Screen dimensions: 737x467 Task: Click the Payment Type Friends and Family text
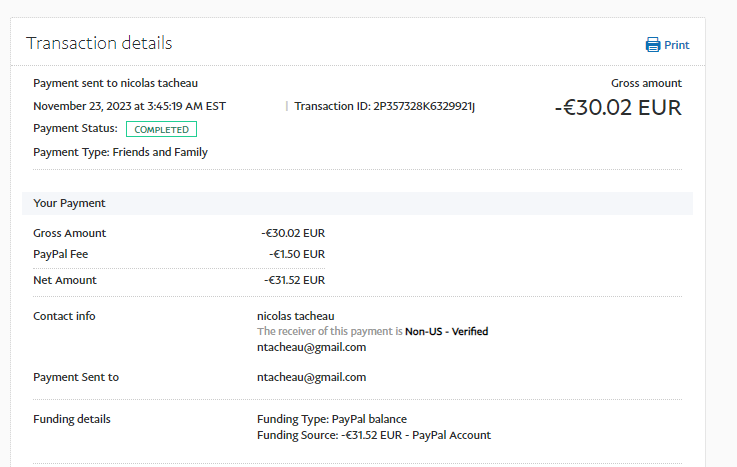point(120,152)
